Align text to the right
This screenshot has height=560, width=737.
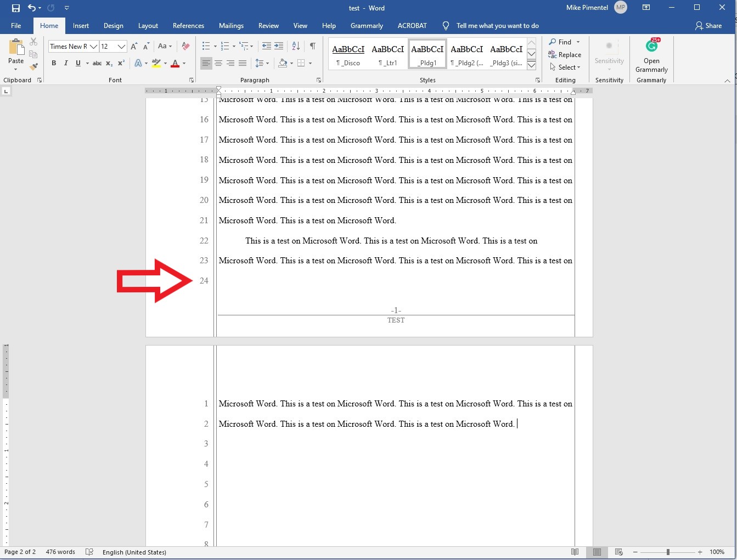coord(230,63)
